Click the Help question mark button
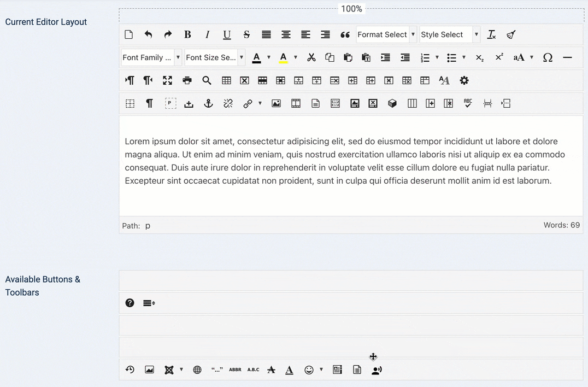Screen dimensions: 588x387 click(x=130, y=303)
